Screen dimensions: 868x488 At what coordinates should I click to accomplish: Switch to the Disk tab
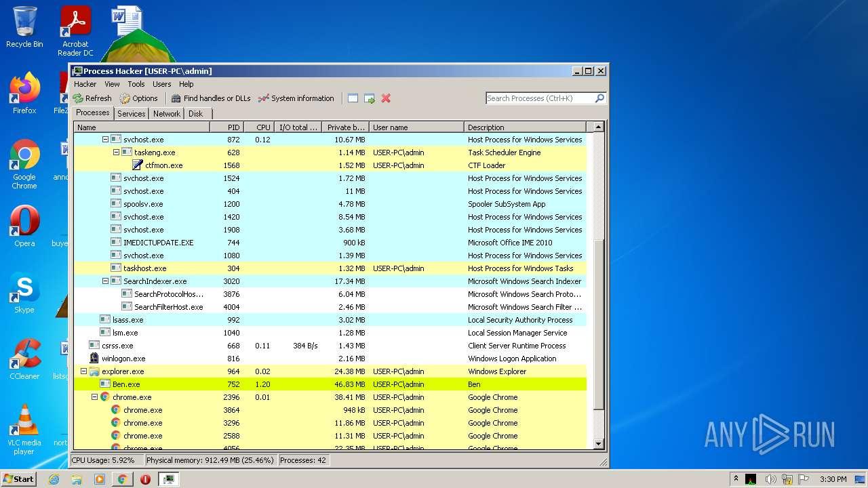tap(195, 114)
